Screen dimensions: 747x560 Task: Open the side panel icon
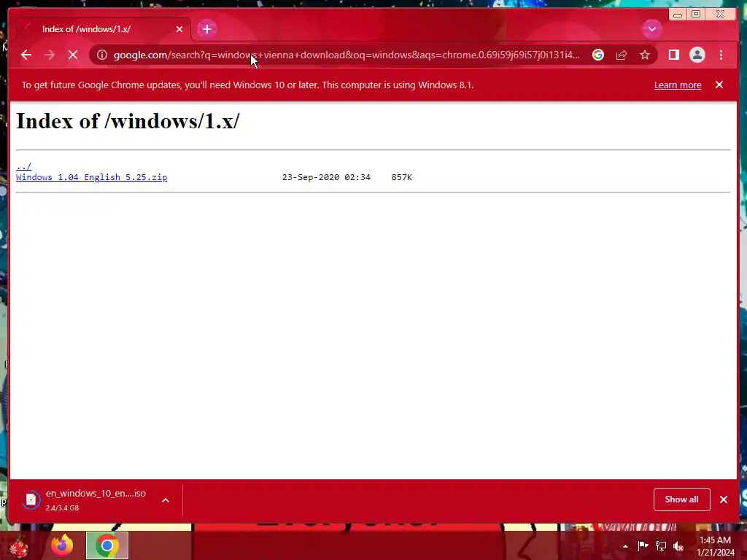pos(673,55)
